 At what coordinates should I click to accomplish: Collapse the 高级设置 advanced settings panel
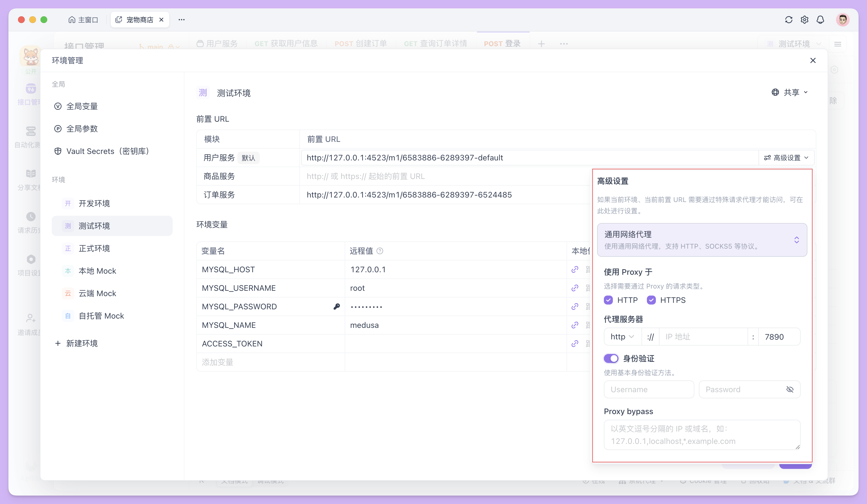pos(787,157)
